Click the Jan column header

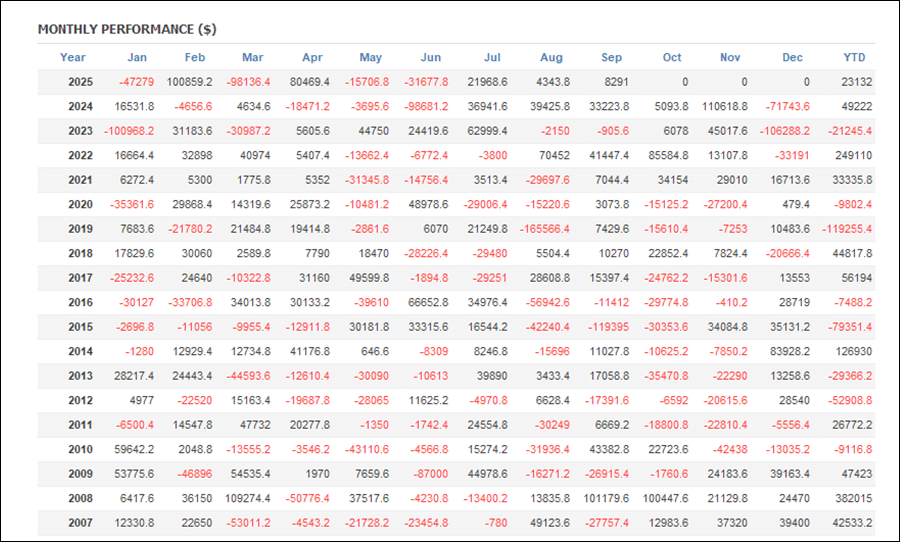(138, 58)
